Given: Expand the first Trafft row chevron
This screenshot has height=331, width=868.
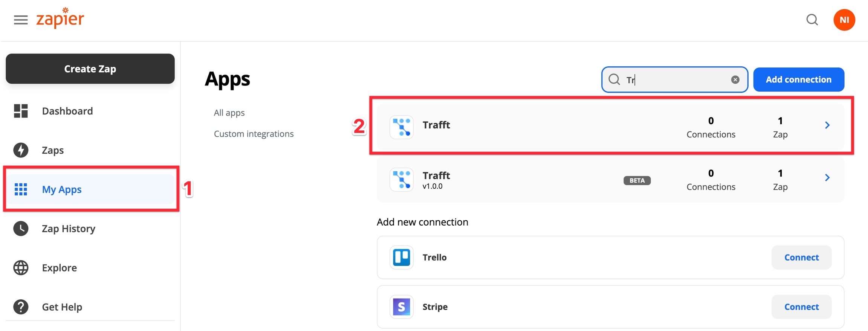Looking at the screenshot, I should coord(827,125).
